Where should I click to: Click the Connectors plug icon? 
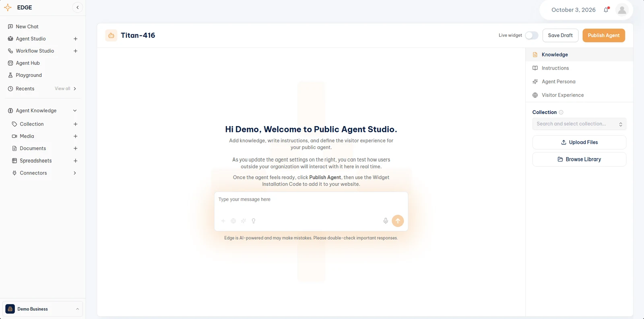pyautogui.click(x=14, y=173)
